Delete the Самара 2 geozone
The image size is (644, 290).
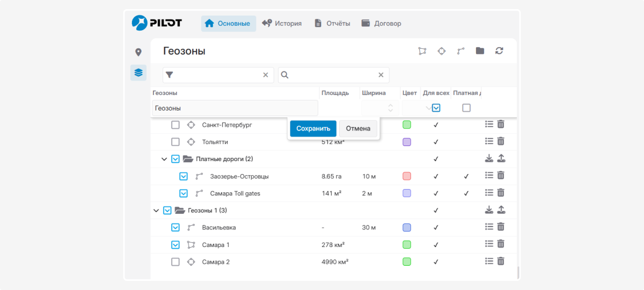[x=501, y=262]
